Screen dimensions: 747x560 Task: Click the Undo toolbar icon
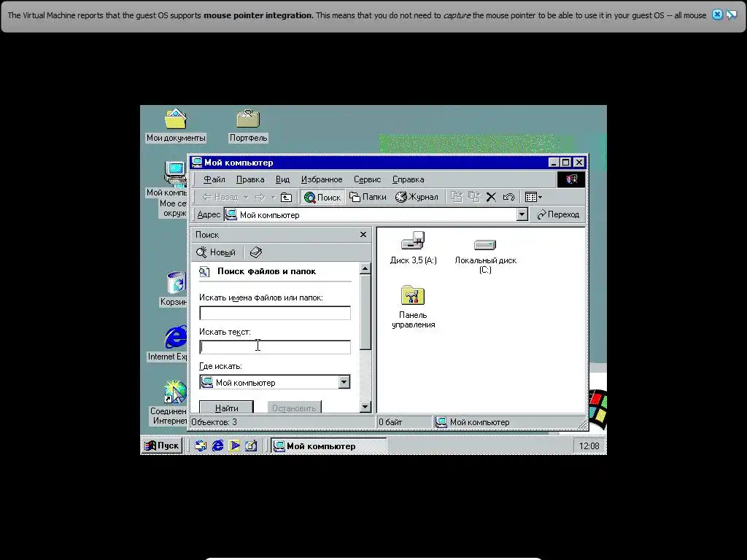click(508, 197)
